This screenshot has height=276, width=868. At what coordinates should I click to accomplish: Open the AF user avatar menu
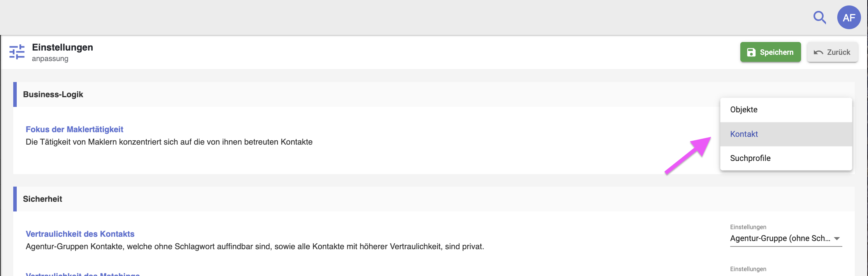pos(849,17)
